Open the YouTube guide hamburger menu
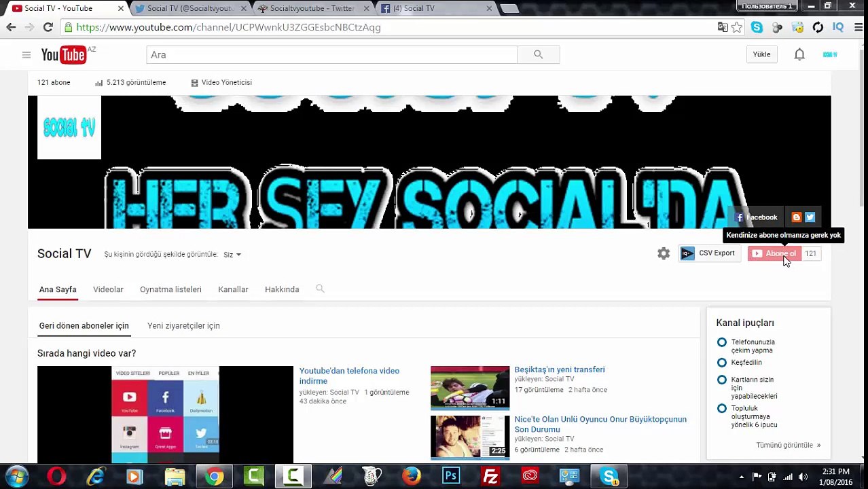Screen dimensions: 868x489 pyautogui.click(x=26, y=55)
